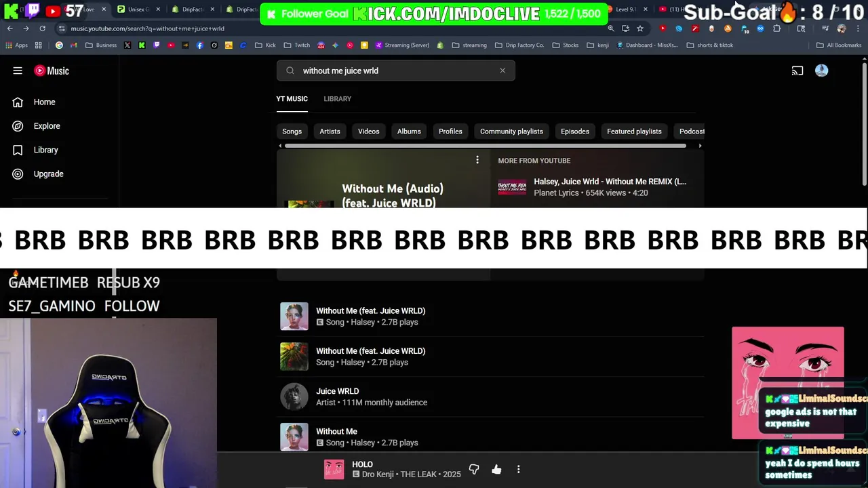868x488 pixels.
Task: Bookmark this page with the star icon
Action: pos(640,28)
